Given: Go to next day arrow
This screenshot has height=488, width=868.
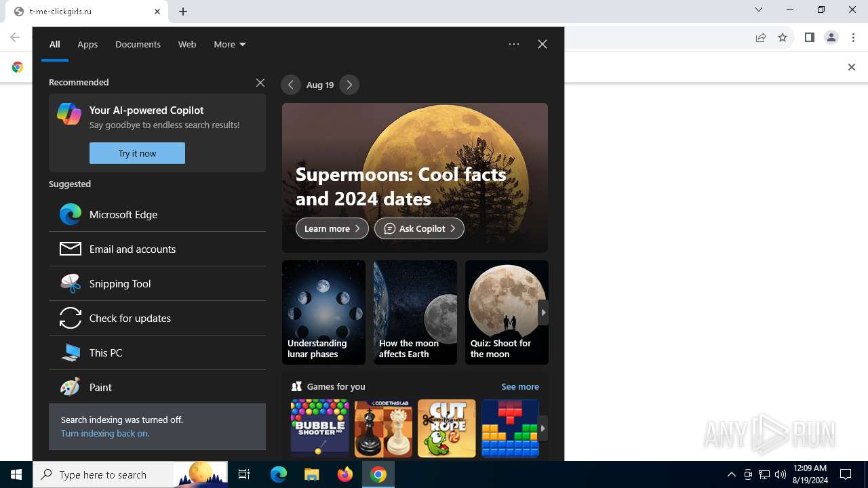Looking at the screenshot, I should (349, 85).
